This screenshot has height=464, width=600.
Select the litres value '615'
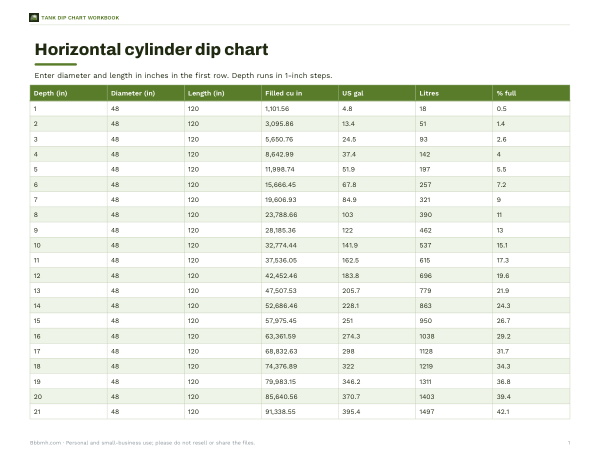454,260
